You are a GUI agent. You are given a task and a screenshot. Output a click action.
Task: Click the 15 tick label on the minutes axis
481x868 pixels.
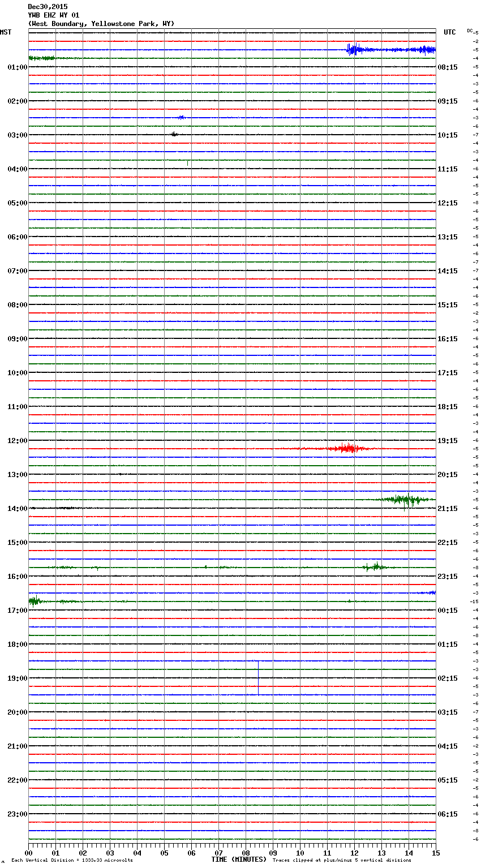(x=436, y=853)
